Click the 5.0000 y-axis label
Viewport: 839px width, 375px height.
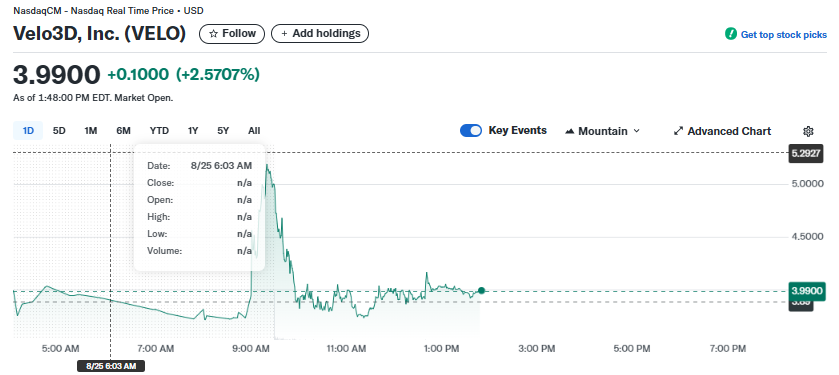[x=807, y=183]
